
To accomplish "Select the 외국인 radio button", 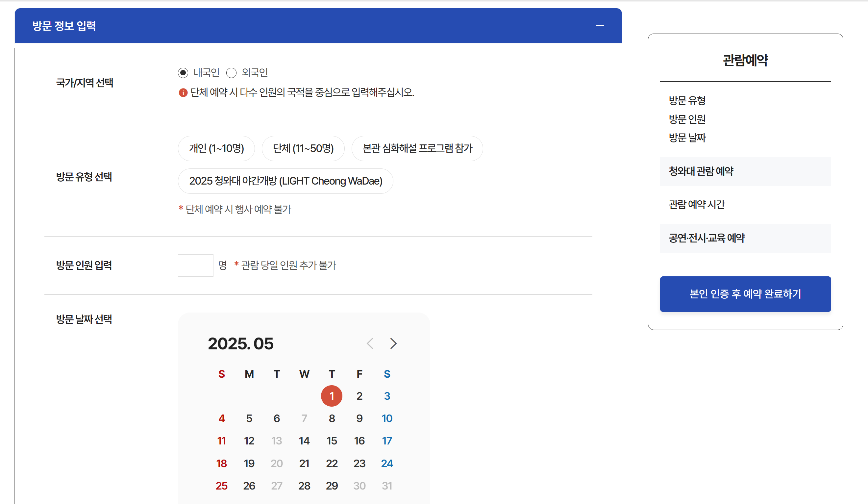I will [x=232, y=73].
